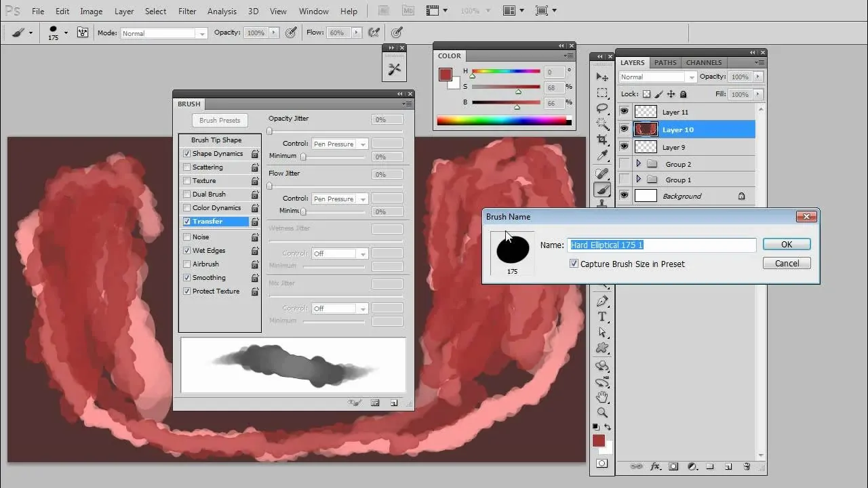Click Link Layers icon in Layers panel
The height and width of the screenshot is (488, 868).
pyautogui.click(x=636, y=466)
